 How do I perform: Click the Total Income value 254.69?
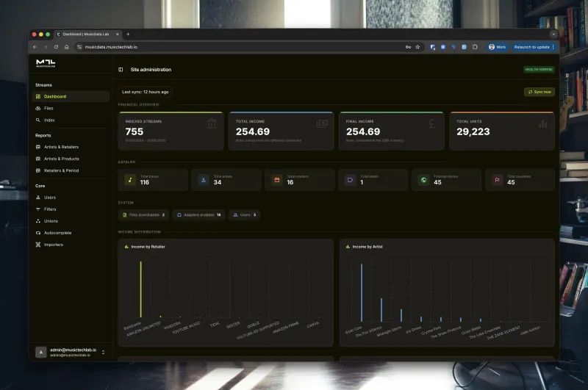click(x=253, y=131)
